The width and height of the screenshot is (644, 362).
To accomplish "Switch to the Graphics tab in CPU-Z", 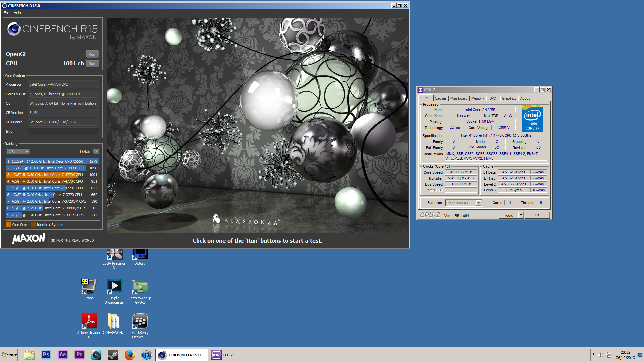I will tap(509, 98).
